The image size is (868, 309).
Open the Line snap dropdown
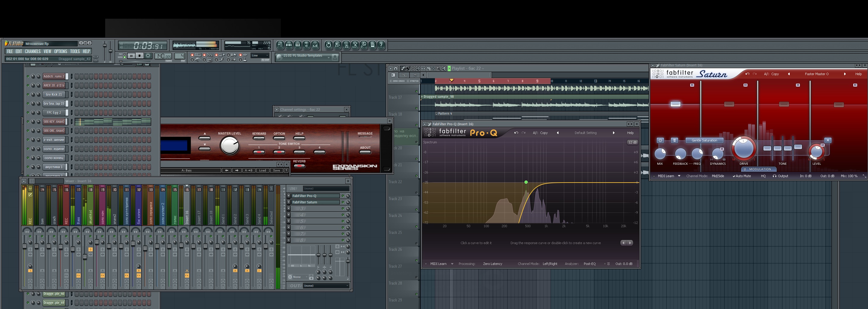click(x=260, y=56)
